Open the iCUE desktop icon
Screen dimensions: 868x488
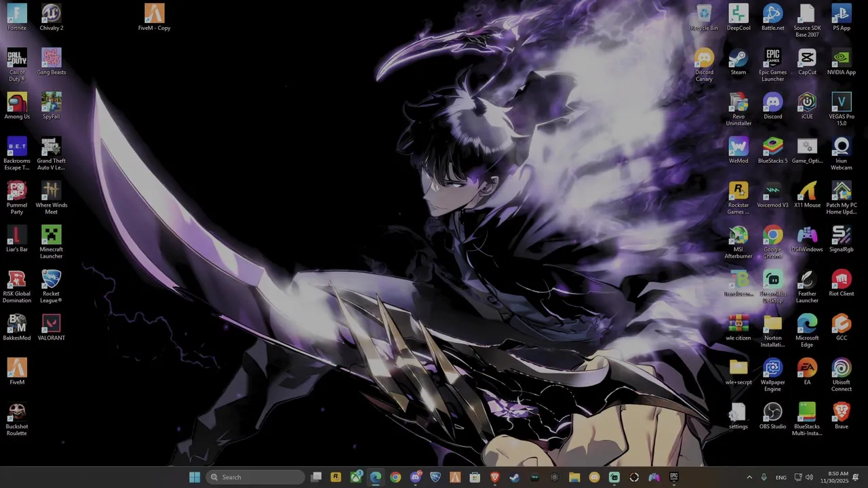(x=807, y=106)
